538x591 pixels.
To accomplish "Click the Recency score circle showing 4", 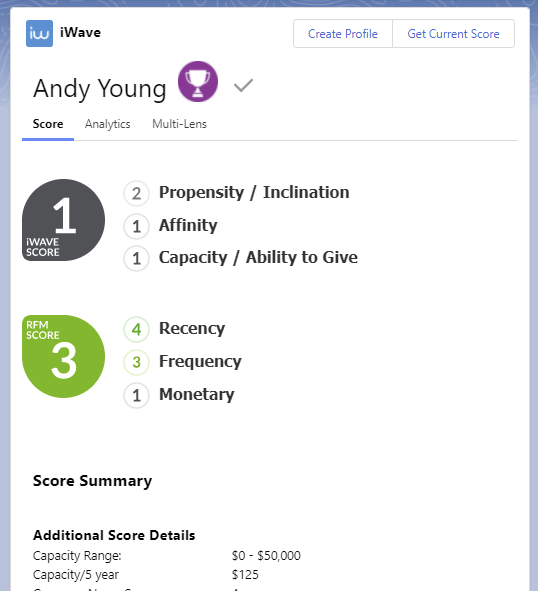I will [x=136, y=329].
